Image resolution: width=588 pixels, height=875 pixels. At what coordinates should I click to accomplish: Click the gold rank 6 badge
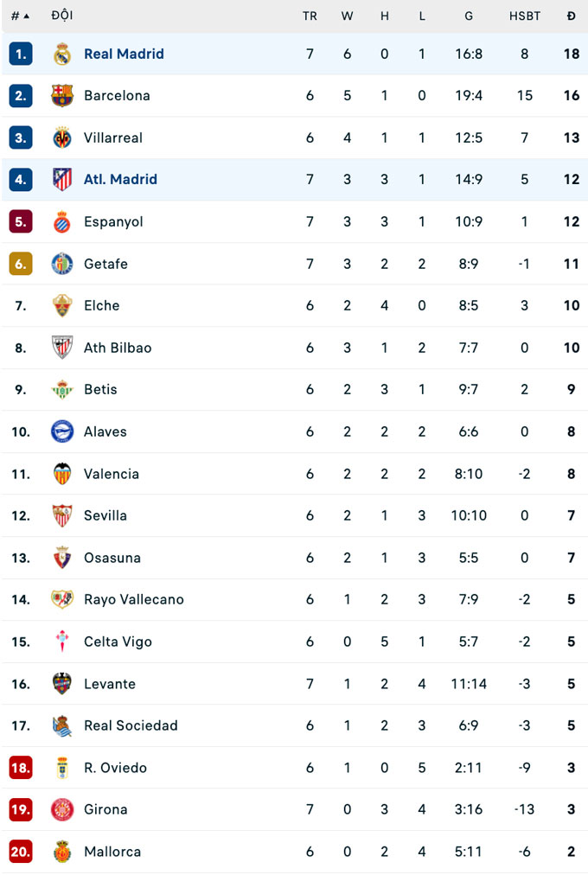pyautogui.click(x=21, y=264)
